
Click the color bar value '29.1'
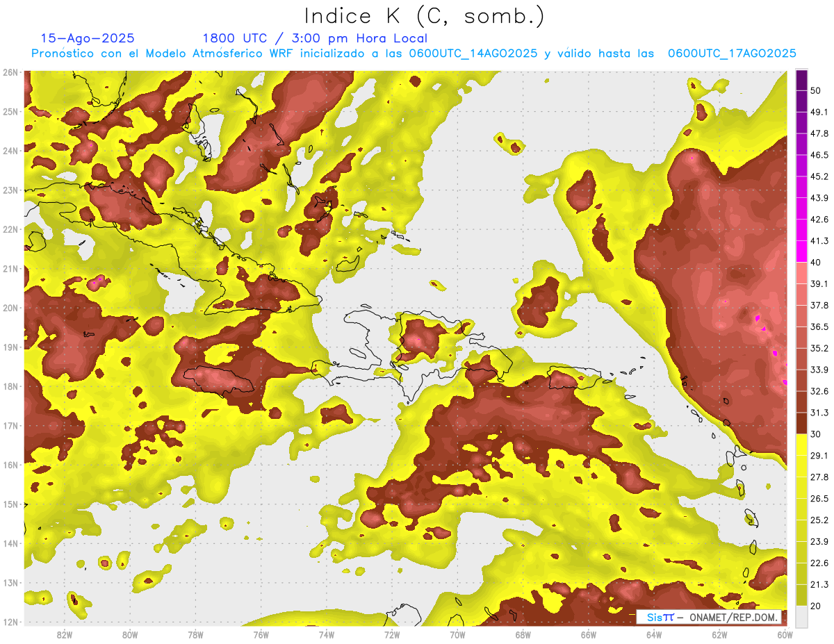[819, 456]
